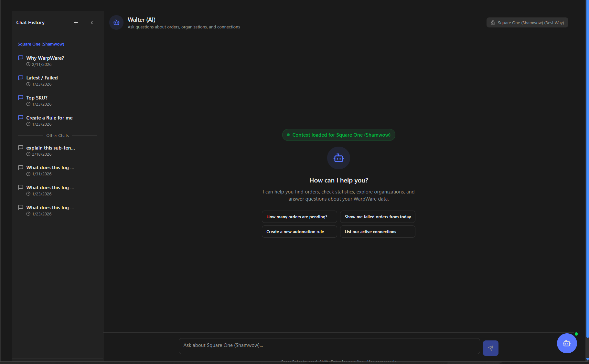Click the 'How can I help you?' heading
The width and height of the screenshot is (589, 364).
[x=338, y=180]
